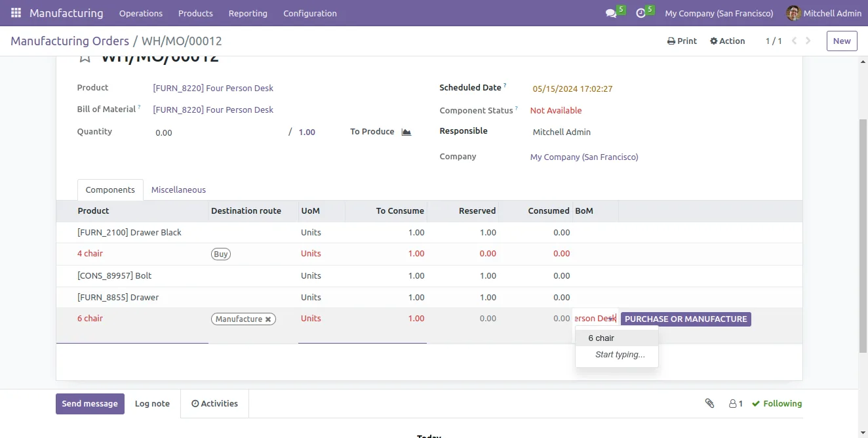Open the Operations menu
Screen dimensions: 868x438
tap(141, 13)
